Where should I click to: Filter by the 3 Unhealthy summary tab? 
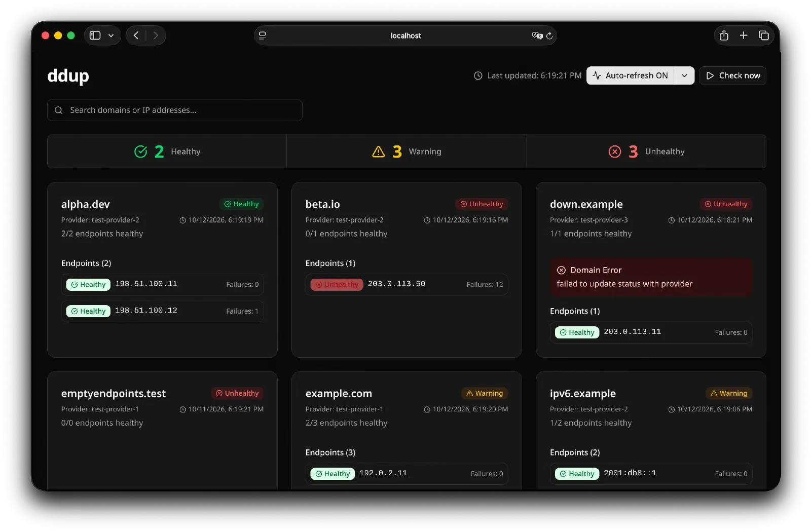pyautogui.click(x=646, y=151)
